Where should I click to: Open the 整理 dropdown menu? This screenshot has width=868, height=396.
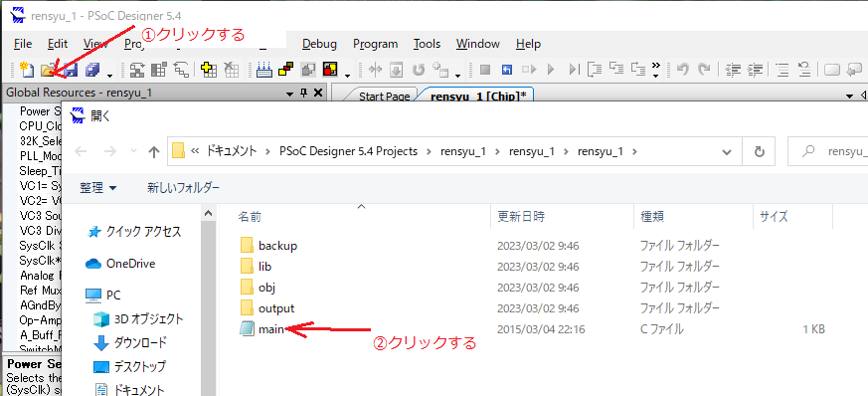(98, 188)
